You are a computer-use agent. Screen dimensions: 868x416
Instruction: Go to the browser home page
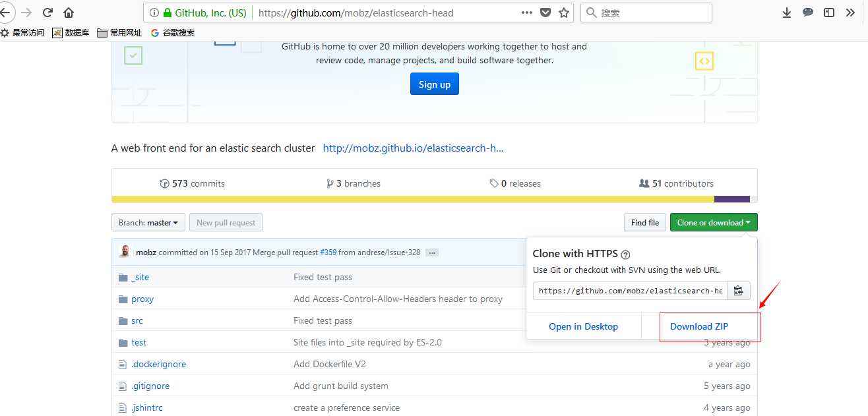coord(69,13)
